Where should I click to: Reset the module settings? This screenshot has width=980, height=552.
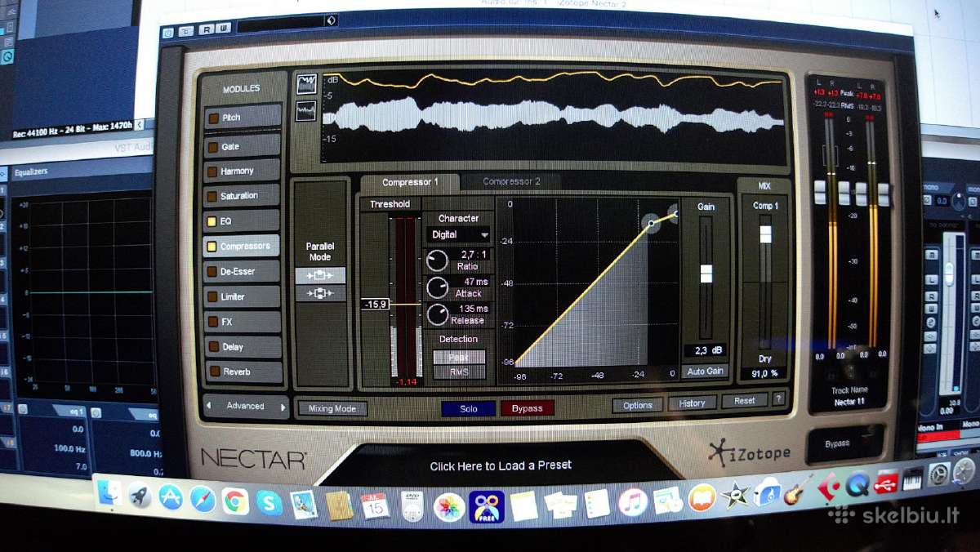pyautogui.click(x=745, y=400)
